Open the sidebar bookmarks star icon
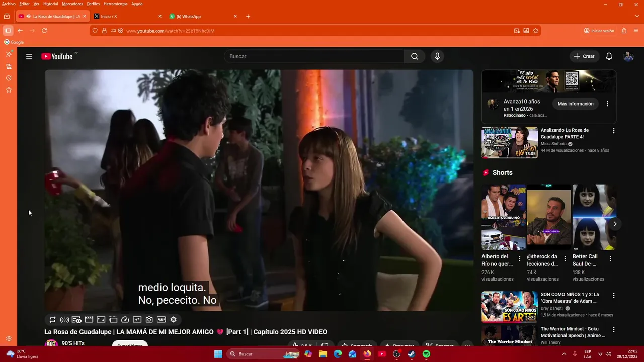The height and width of the screenshot is (362, 644). (9, 90)
